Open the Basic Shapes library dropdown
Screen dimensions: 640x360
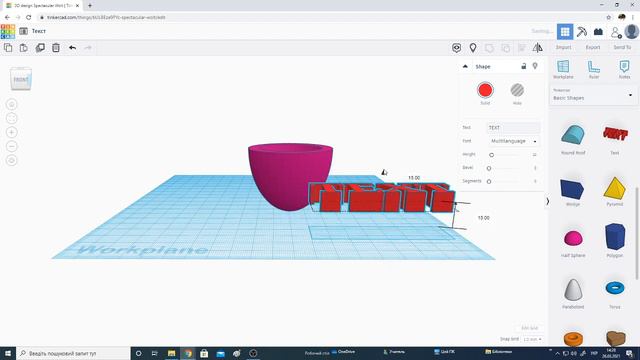click(593, 95)
